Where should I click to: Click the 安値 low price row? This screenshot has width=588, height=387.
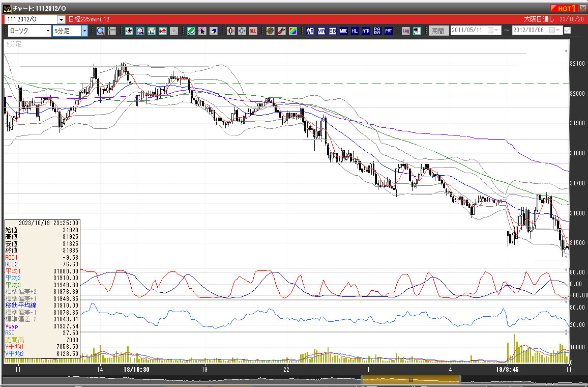42,243
